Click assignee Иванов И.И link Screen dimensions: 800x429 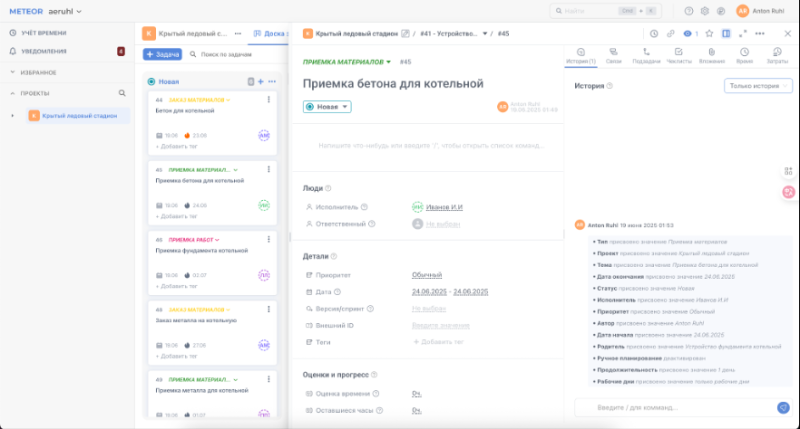tap(444, 207)
